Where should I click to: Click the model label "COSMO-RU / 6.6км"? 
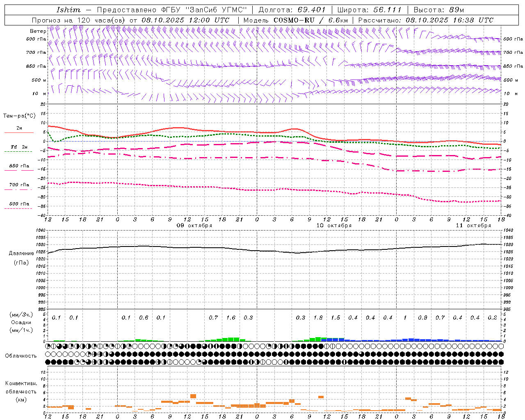click(x=311, y=20)
